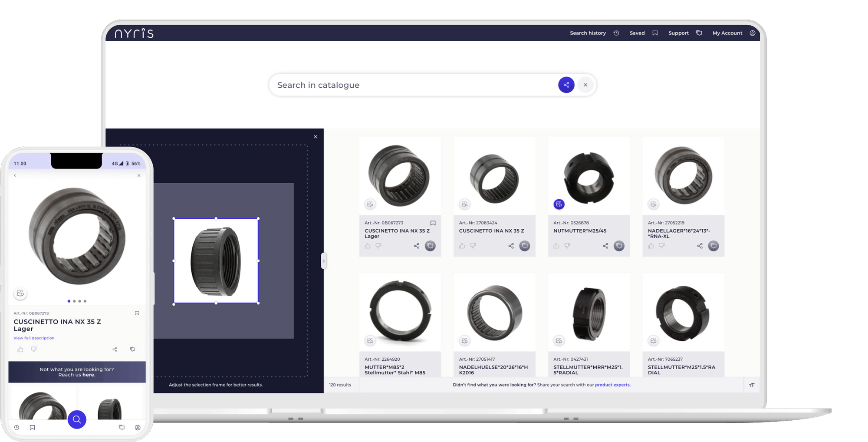Image resolution: width=868 pixels, height=442 pixels.
Task: Go back using the phone's back chevron
Action: tap(15, 175)
